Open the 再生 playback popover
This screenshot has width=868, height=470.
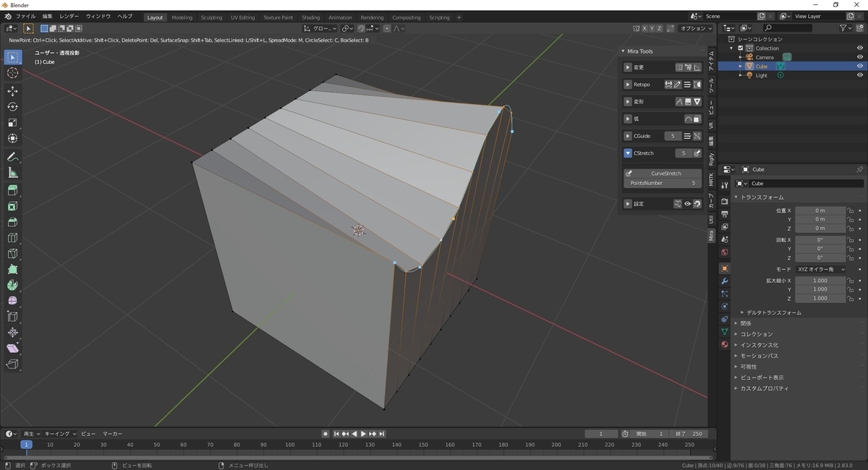coord(32,434)
